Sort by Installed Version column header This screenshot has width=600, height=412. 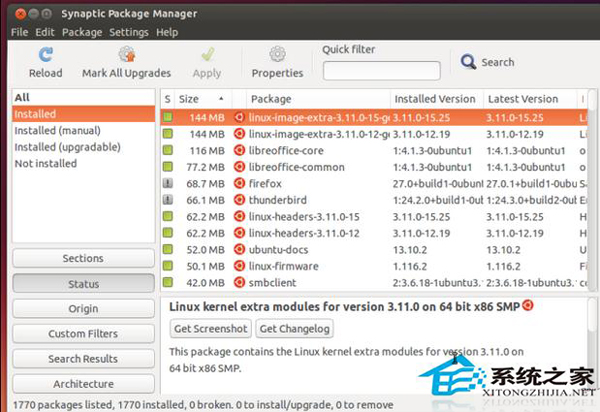coord(437,99)
